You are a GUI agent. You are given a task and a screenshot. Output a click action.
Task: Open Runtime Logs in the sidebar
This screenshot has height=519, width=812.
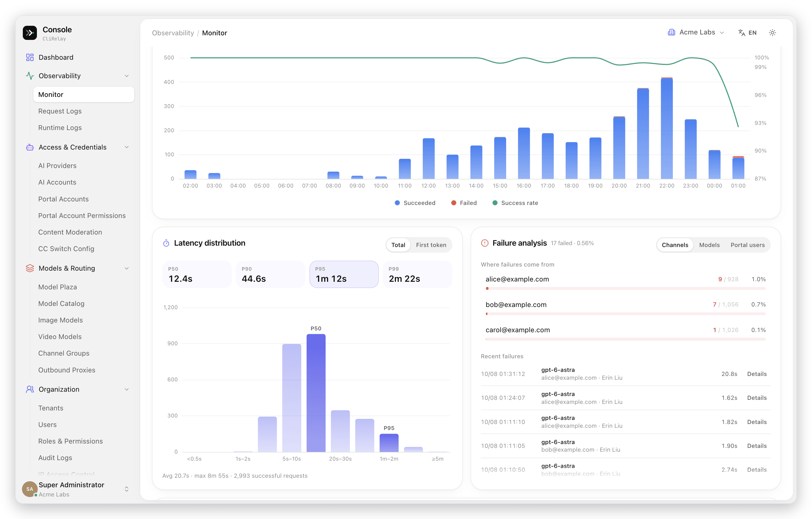click(60, 128)
